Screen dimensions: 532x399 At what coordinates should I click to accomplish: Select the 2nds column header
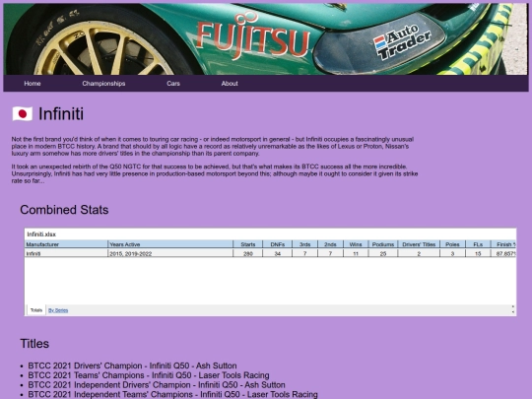click(x=330, y=244)
